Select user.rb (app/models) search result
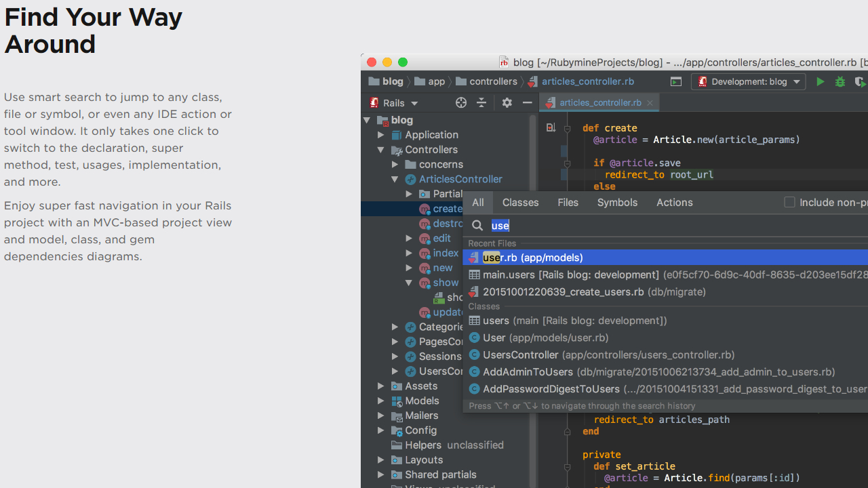 [x=532, y=258]
